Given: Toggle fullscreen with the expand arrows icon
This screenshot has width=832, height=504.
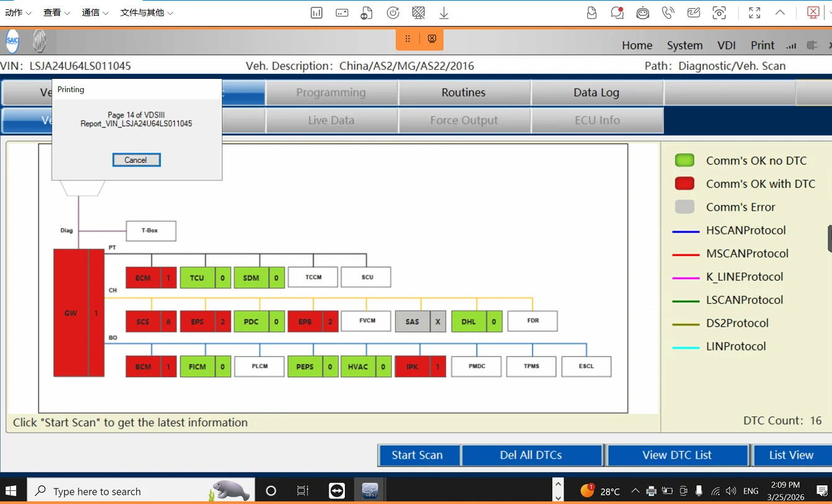Looking at the screenshot, I should coord(754,12).
